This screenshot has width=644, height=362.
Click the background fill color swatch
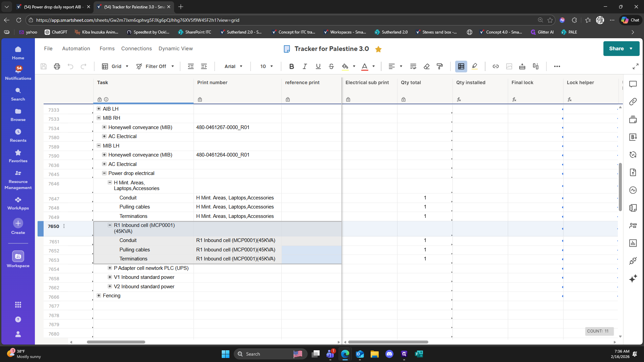[x=345, y=66]
